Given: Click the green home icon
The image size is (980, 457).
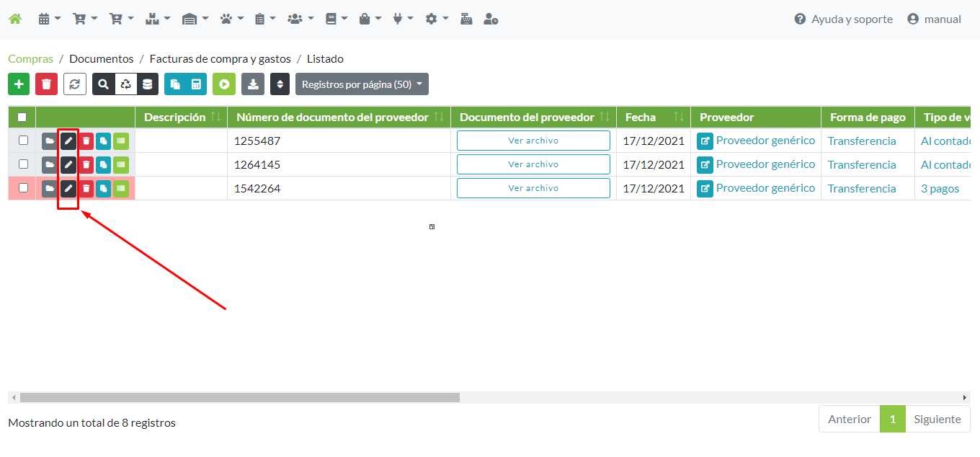Looking at the screenshot, I should (15, 19).
